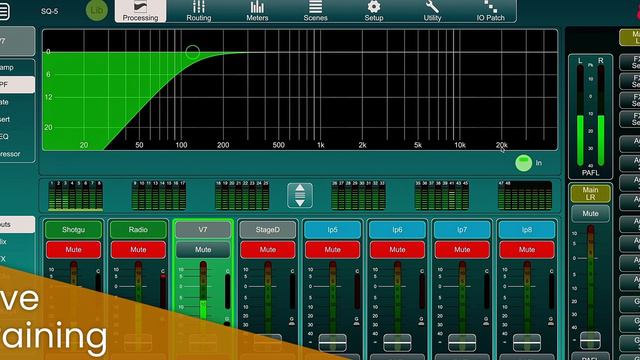Image resolution: width=640 pixels, height=360 pixels.
Task: Click the Ip8 gate indicator icon
Action: tap(551, 321)
